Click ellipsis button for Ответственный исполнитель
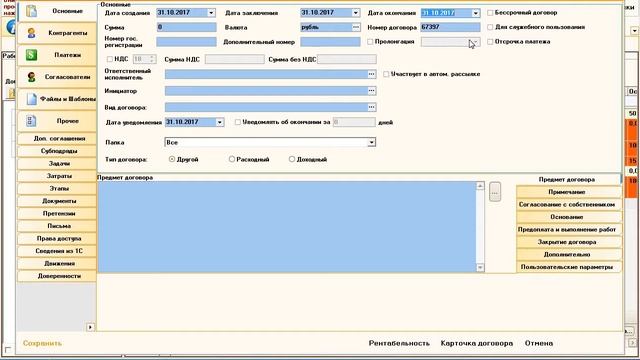640x360 pixels. click(x=371, y=74)
